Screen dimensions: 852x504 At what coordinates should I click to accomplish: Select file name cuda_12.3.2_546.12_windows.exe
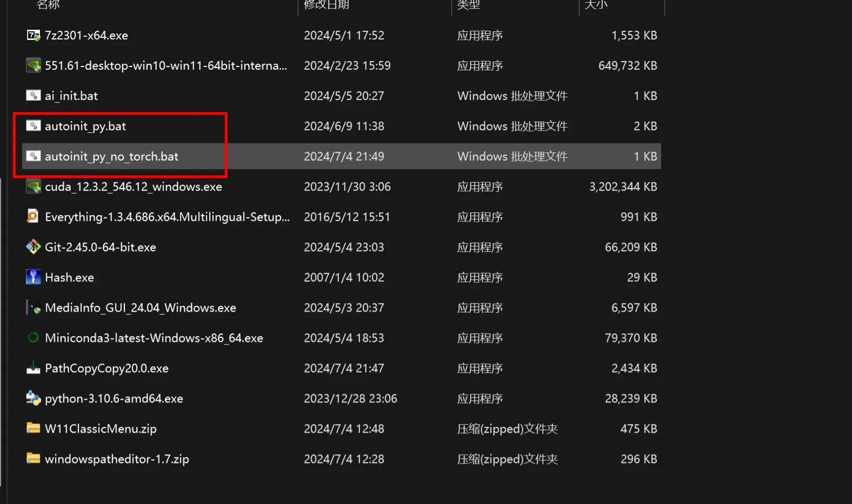[133, 187]
